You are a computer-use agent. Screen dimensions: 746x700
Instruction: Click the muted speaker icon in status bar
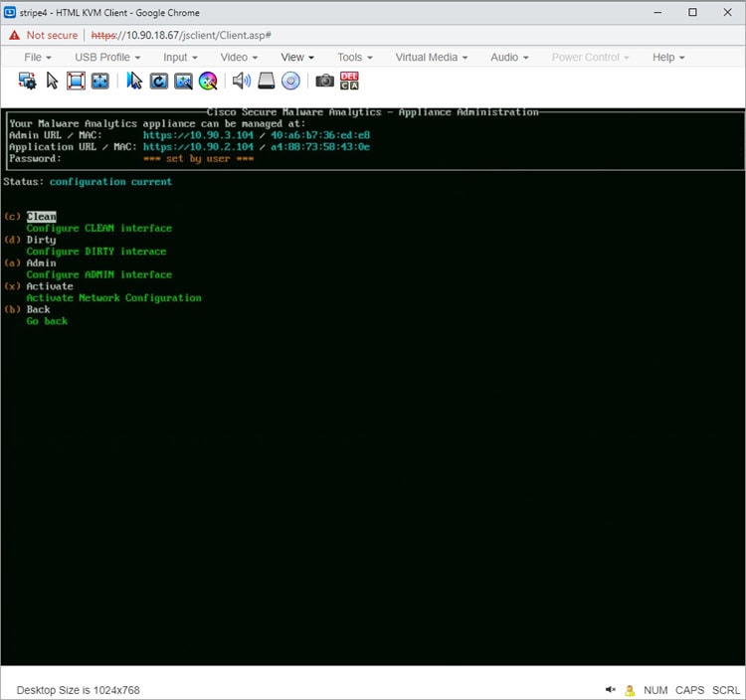pyautogui.click(x=611, y=689)
